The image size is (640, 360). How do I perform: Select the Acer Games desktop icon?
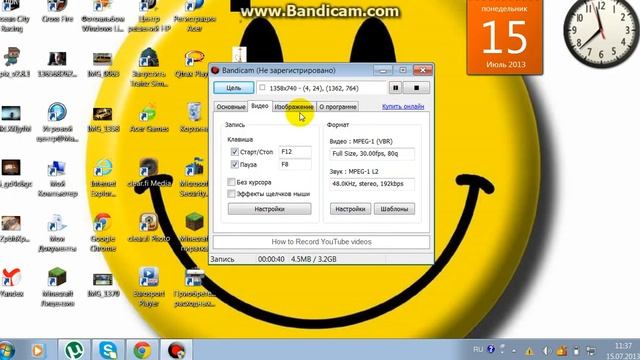149,119
